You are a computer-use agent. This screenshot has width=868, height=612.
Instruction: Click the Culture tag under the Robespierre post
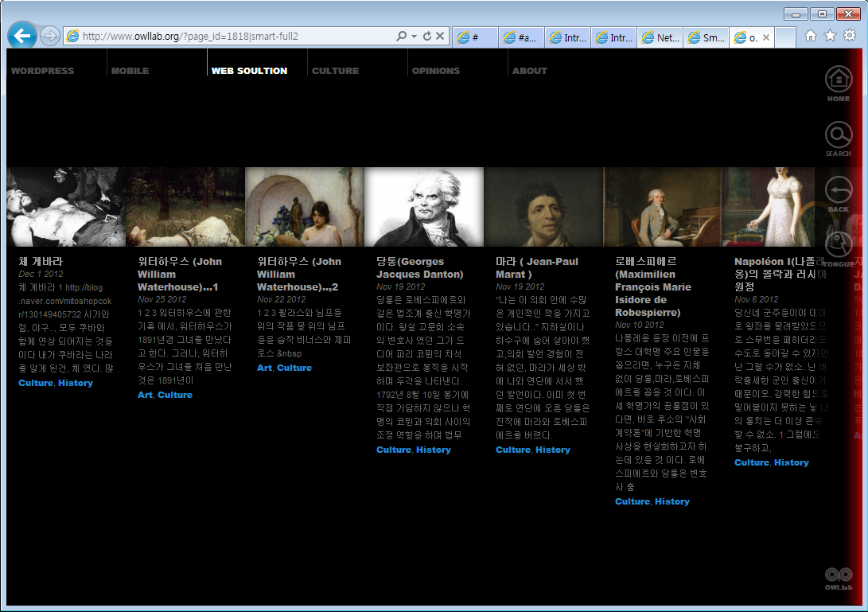click(633, 501)
